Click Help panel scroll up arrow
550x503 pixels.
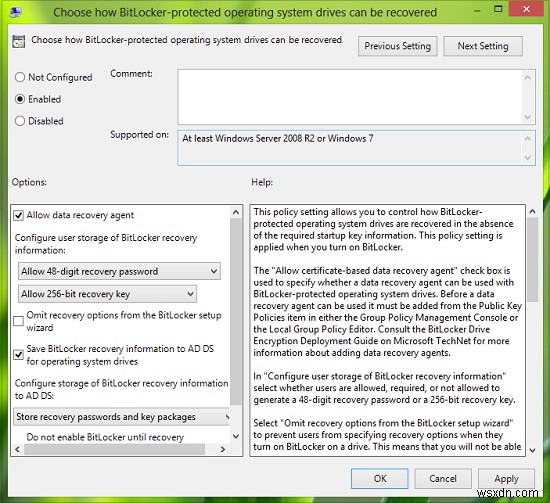point(532,211)
